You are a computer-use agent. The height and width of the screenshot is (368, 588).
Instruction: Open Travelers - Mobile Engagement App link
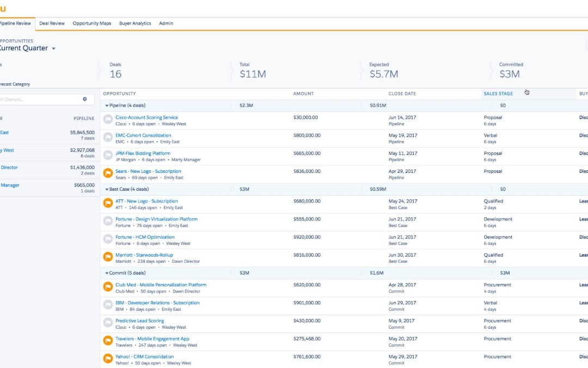click(x=152, y=339)
